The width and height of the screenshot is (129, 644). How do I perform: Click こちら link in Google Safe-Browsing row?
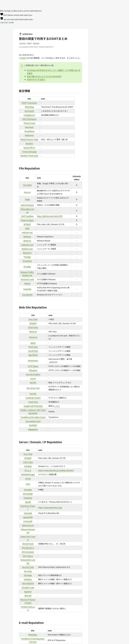[57, 406]
